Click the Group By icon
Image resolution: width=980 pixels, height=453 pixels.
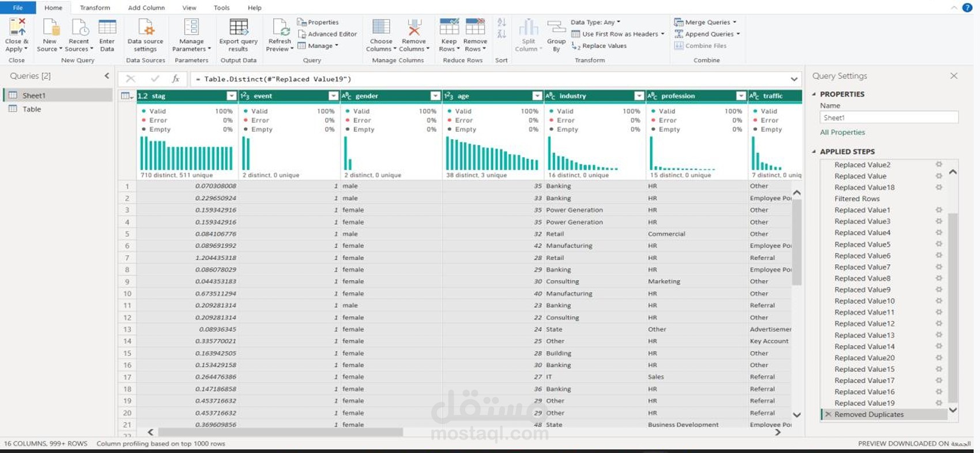click(556, 27)
